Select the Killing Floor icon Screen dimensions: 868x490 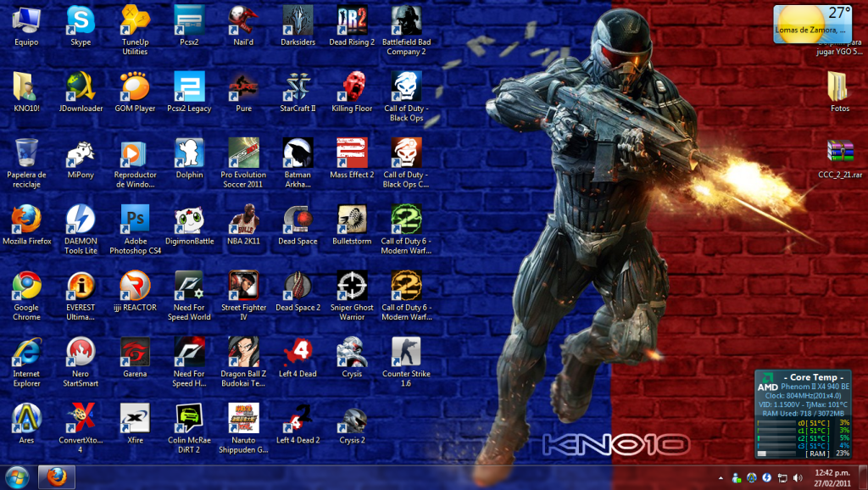[352, 92]
